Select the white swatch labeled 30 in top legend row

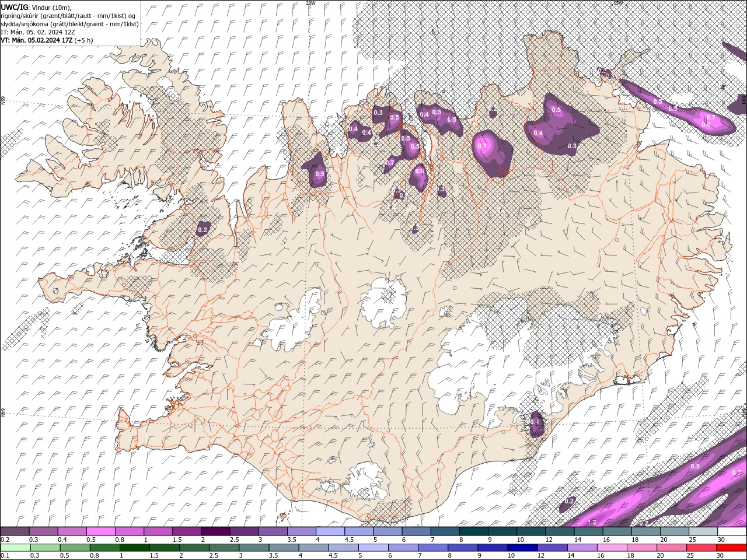pyautogui.click(x=731, y=531)
